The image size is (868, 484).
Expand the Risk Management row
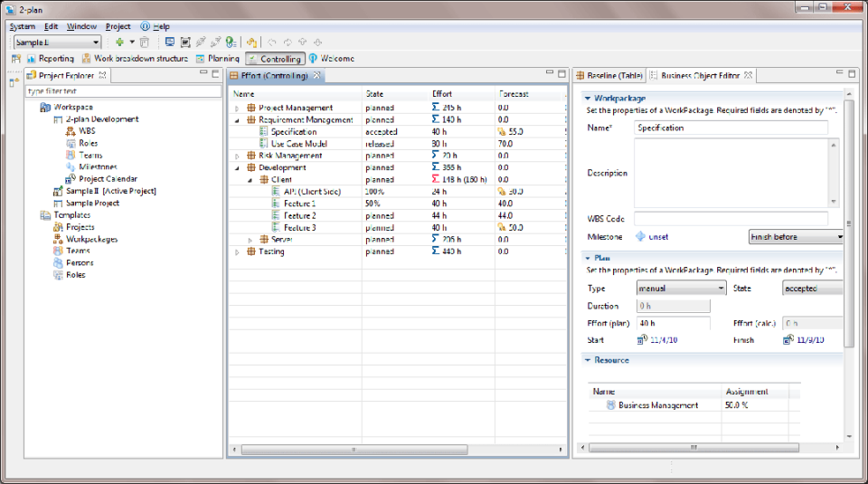pos(237,157)
